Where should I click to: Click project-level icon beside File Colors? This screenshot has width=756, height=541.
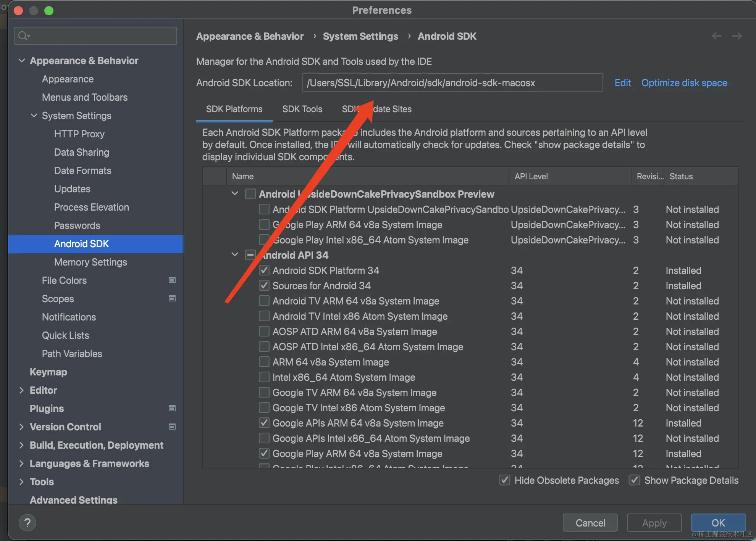click(x=172, y=280)
